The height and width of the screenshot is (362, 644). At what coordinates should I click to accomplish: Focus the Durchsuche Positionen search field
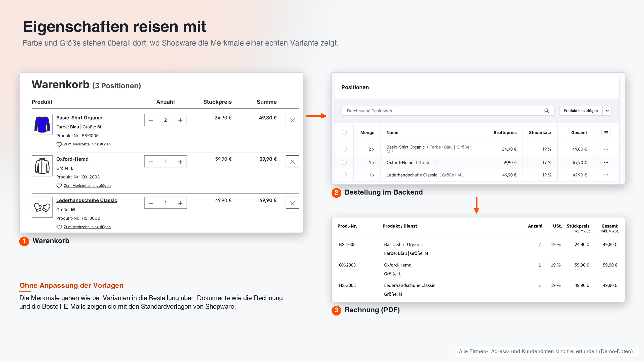click(448, 111)
